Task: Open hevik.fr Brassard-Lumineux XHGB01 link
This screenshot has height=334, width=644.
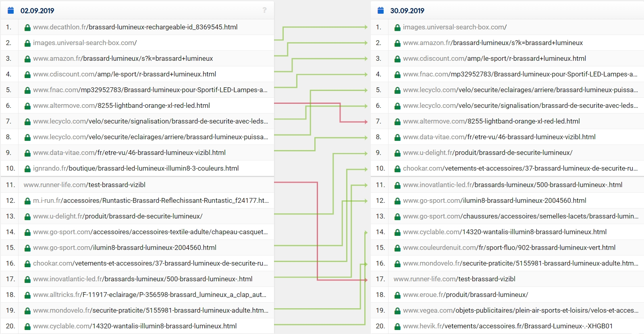Action: [508, 326]
